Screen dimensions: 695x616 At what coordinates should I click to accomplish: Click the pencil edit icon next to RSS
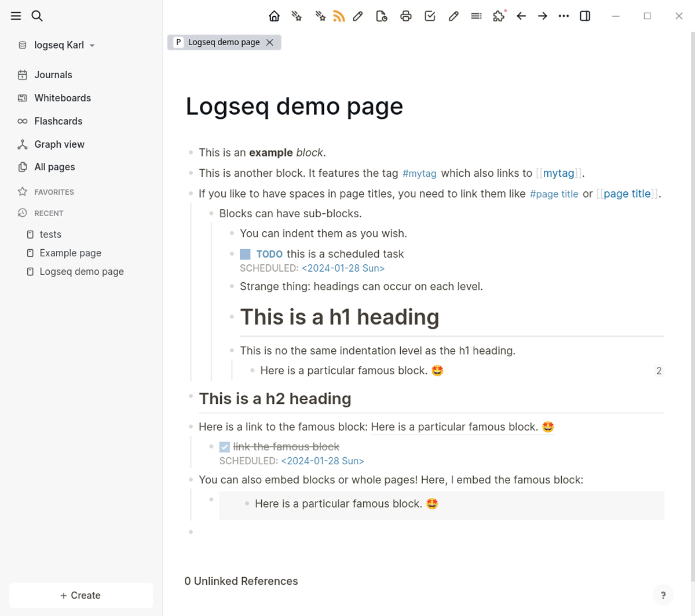tap(357, 16)
